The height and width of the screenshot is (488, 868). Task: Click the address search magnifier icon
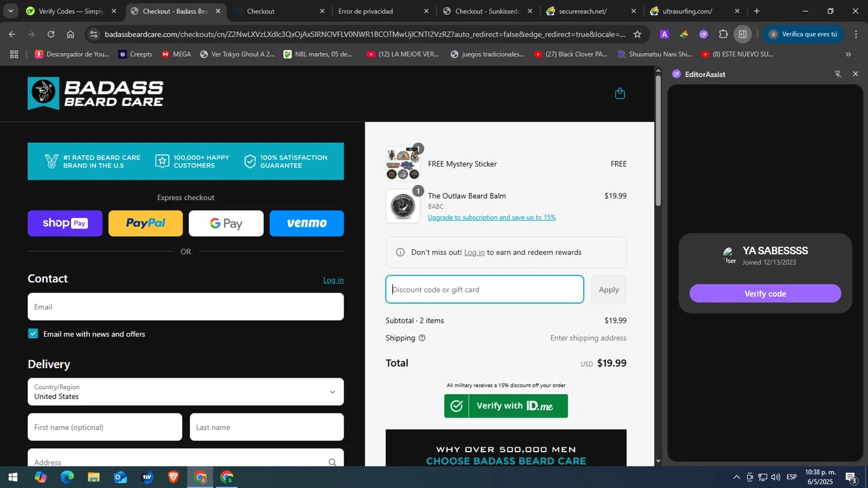point(332,462)
